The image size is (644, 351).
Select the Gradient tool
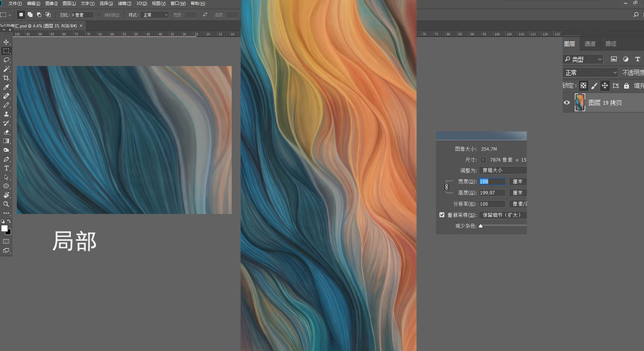tap(6, 141)
